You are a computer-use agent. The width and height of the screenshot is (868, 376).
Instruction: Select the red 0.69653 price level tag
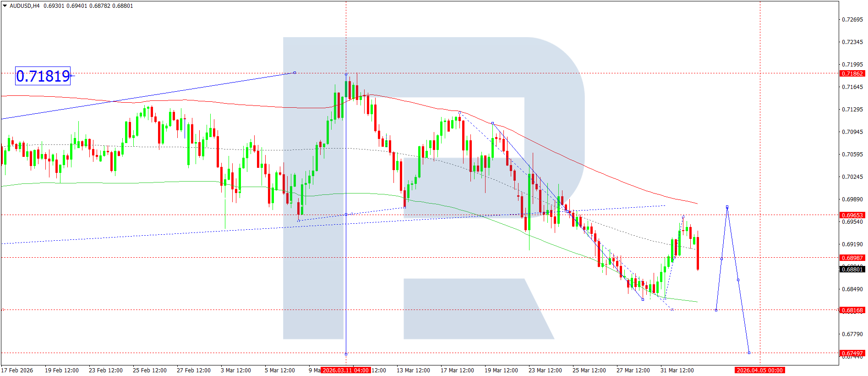[x=852, y=215]
